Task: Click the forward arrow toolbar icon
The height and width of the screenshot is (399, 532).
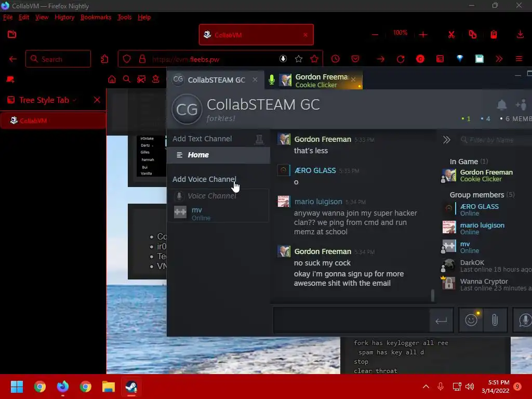Action: pos(381,59)
